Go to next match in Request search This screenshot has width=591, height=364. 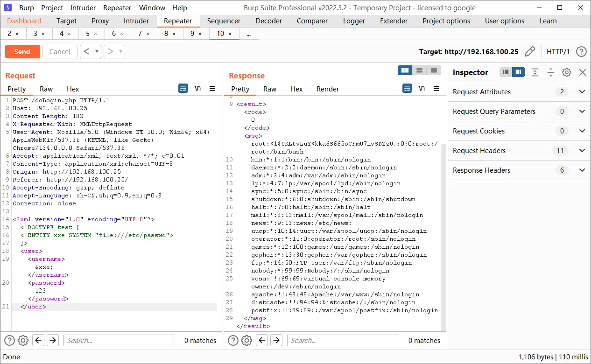[x=53, y=340]
